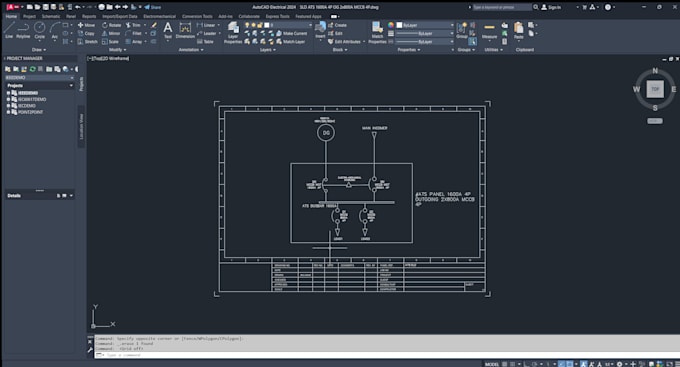The width and height of the screenshot is (680, 367).
Task: Activate the Array tool
Action: [x=134, y=42]
